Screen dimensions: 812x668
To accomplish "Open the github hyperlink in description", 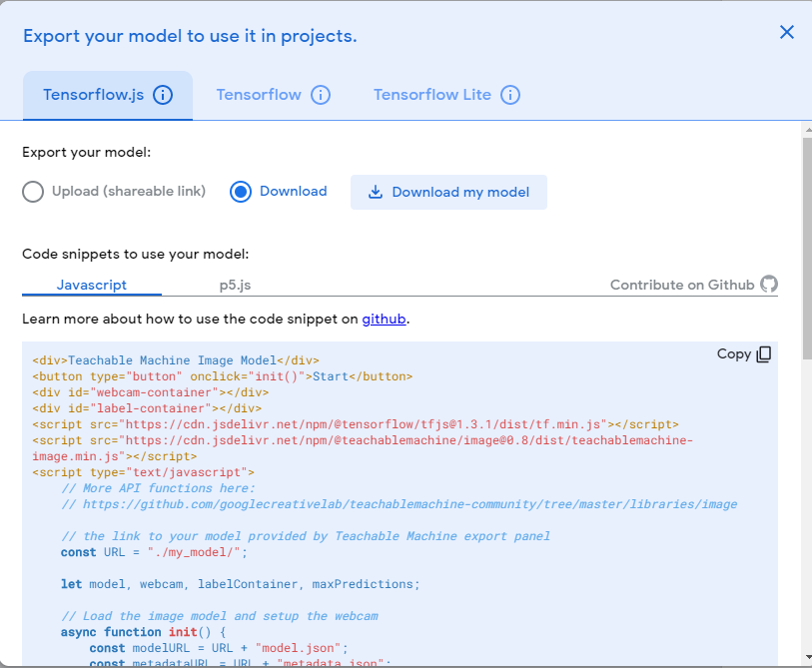I will coord(384,319).
